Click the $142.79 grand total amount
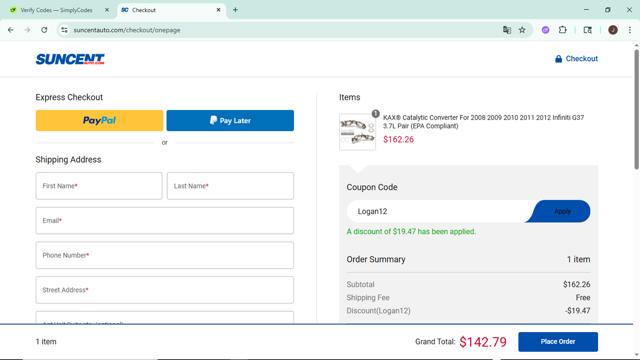Screen dimensions: 640x360 [x=483, y=342]
